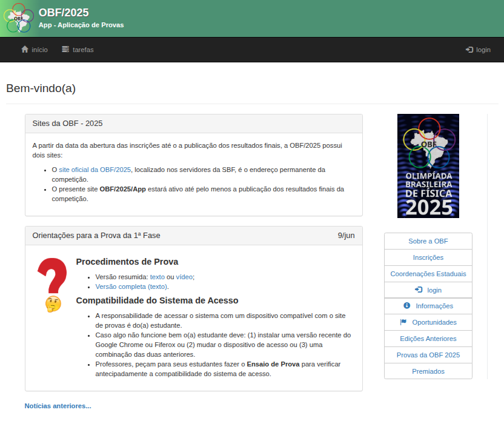Click the sidebar login arrow icon

point(419,290)
